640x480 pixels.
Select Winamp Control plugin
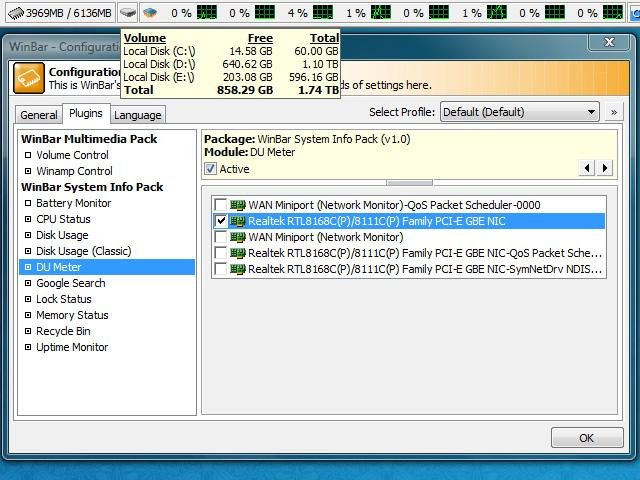(x=74, y=171)
